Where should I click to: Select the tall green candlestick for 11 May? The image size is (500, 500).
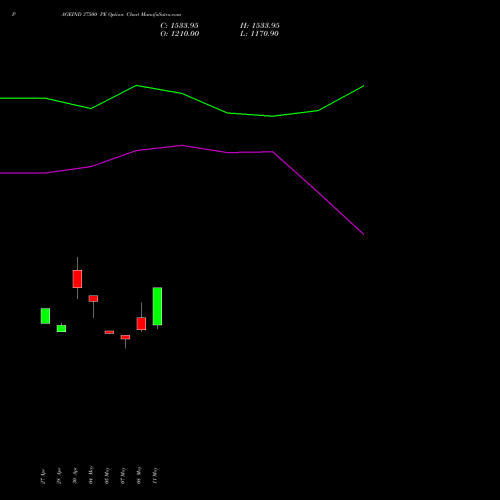[157, 306]
